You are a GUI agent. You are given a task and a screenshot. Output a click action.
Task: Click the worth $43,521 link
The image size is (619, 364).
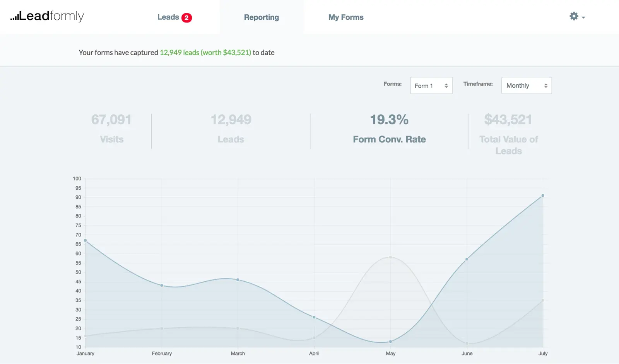(x=226, y=53)
